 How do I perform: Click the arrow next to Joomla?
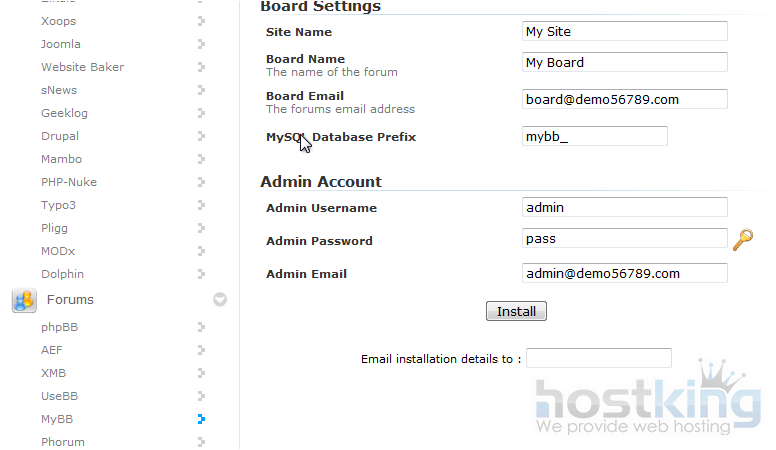pos(201,44)
